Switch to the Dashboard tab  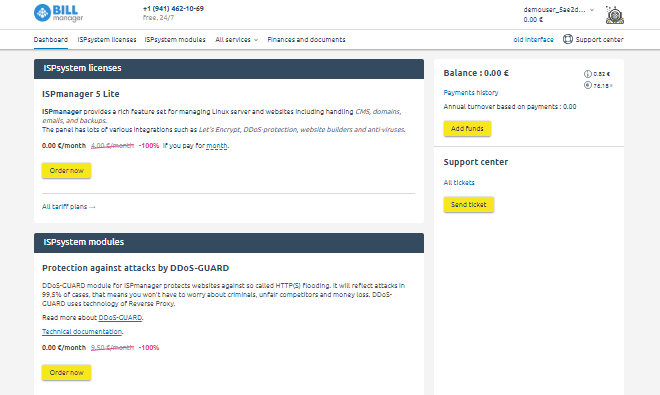[51, 40]
